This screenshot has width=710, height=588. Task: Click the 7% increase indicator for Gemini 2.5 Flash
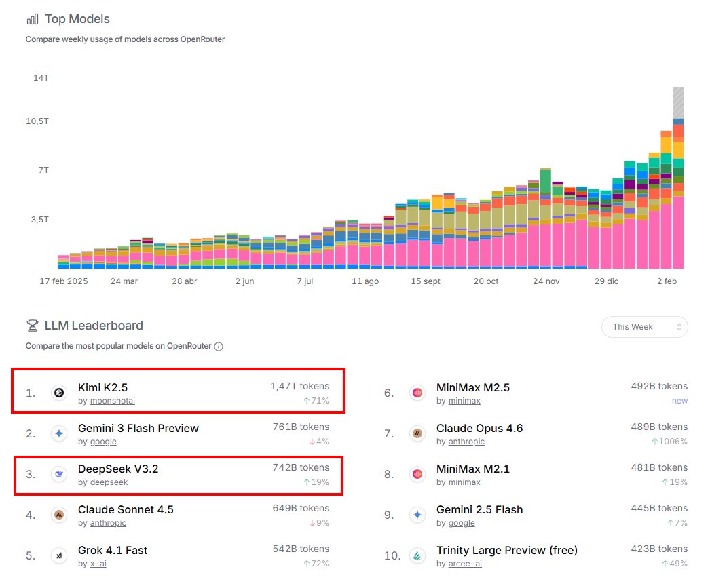(677, 523)
